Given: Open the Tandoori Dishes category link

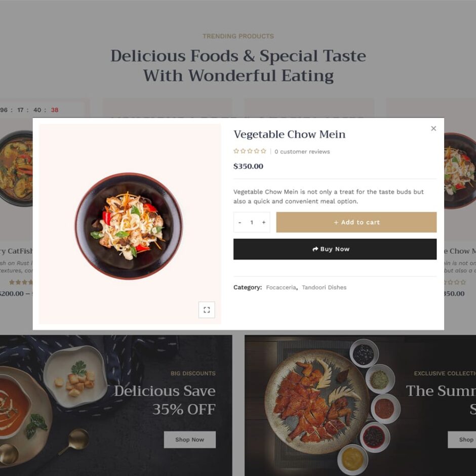Looking at the screenshot, I should (x=324, y=288).
